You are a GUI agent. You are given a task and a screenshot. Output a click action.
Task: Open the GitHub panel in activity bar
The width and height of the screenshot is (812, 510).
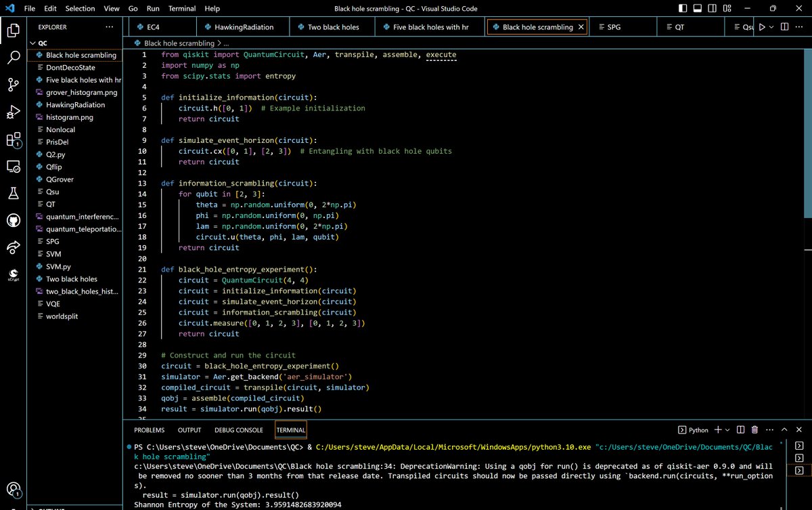point(14,220)
